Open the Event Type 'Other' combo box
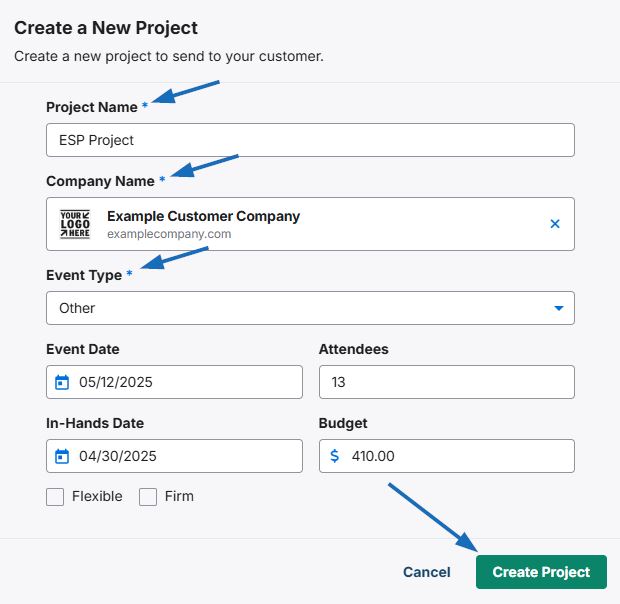This screenshot has width=620, height=604. 310,308
